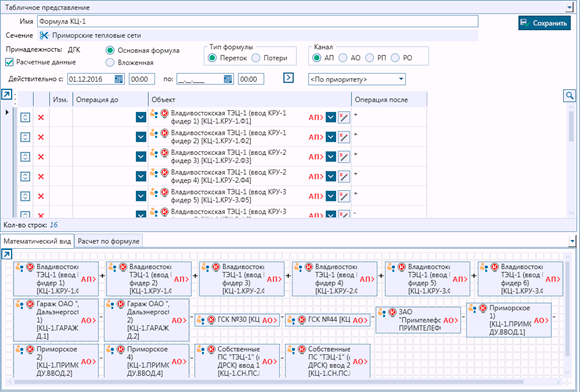The image size is (580, 392).
Task: Delete the фидер 3 row with red X
Action: 41,157
